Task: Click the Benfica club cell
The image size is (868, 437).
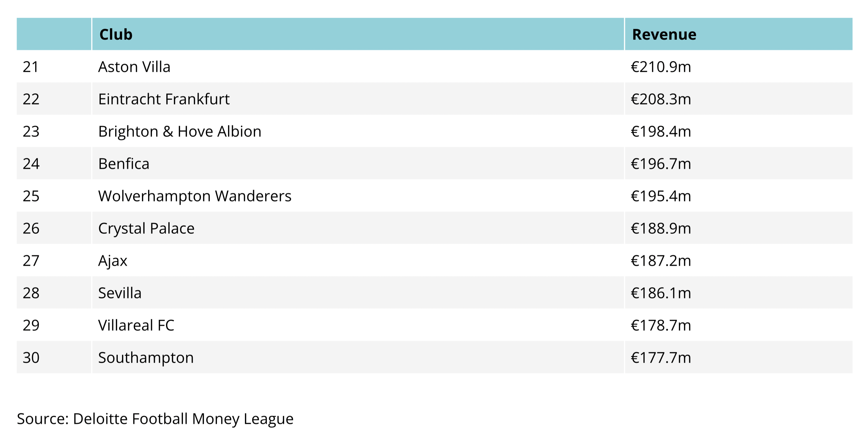Action: (124, 164)
